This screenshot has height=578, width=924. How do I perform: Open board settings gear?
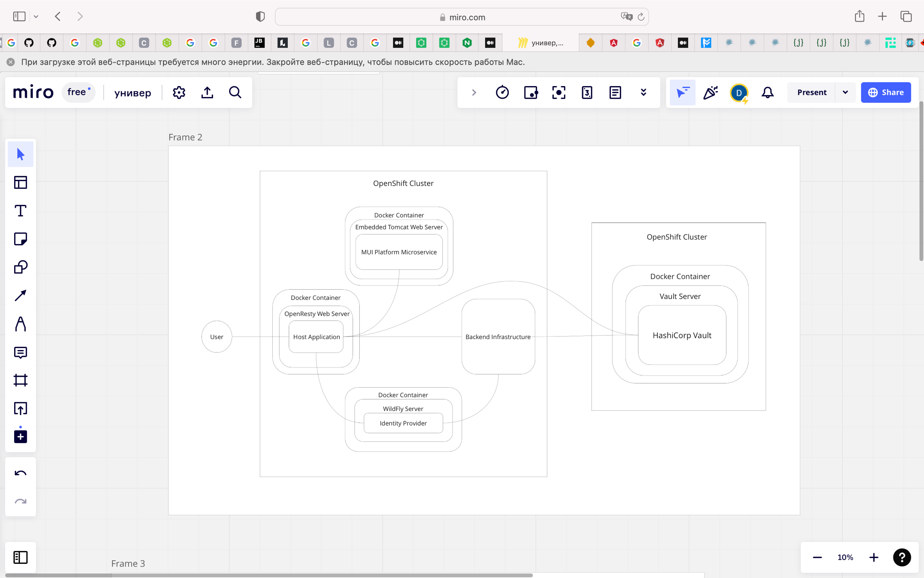179,93
